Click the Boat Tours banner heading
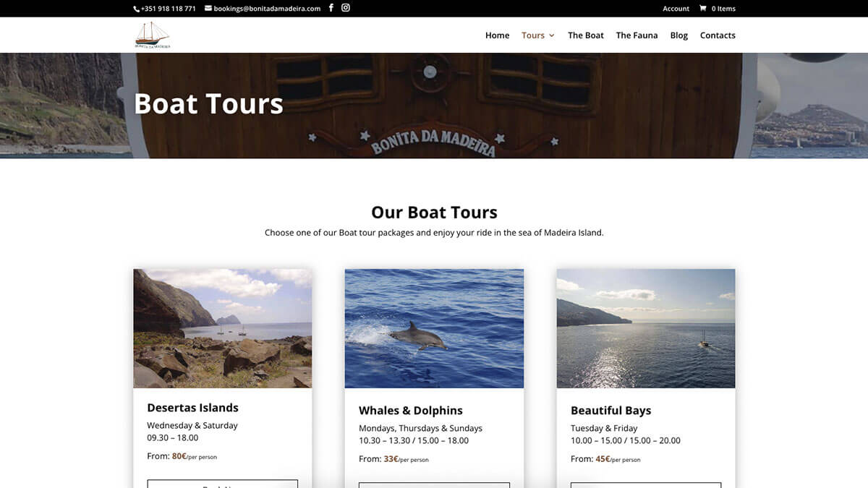 pos(208,103)
